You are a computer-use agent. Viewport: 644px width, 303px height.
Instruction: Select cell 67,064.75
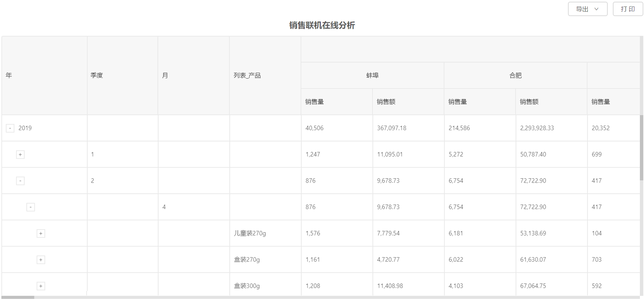point(551,284)
